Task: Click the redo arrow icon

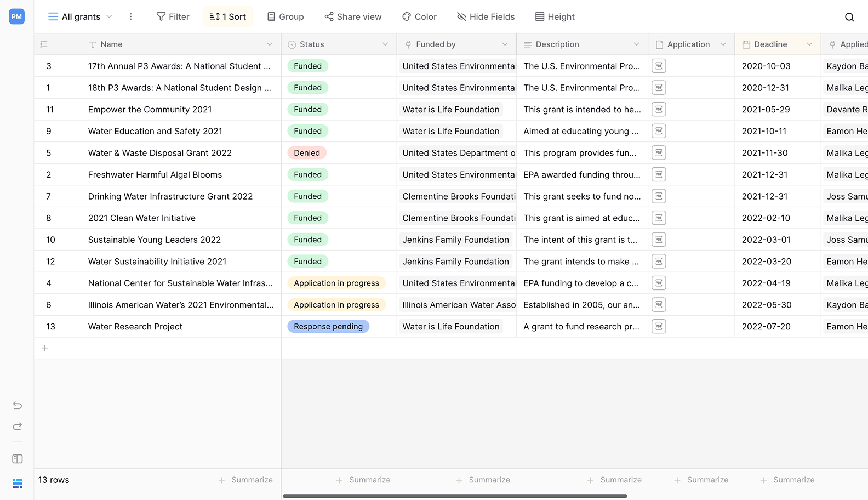Action: point(18,426)
